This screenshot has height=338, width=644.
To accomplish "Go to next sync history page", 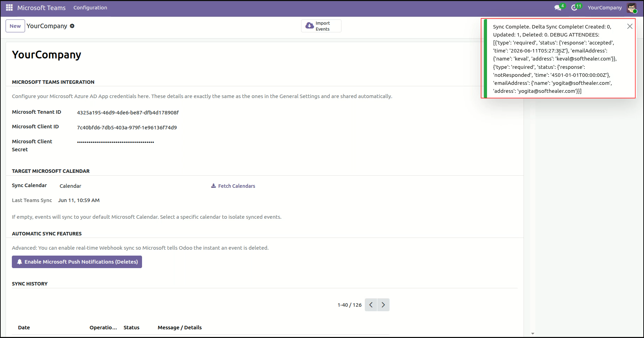I will click(x=383, y=305).
